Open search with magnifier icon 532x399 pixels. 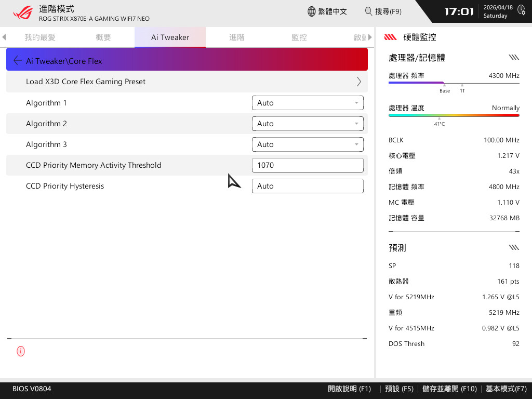(x=368, y=11)
